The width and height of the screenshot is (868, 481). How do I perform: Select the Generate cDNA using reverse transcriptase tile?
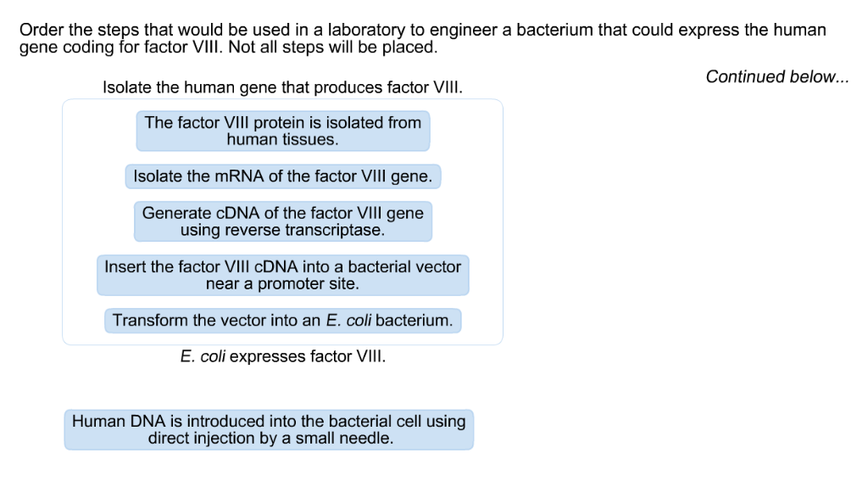[283, 221]
